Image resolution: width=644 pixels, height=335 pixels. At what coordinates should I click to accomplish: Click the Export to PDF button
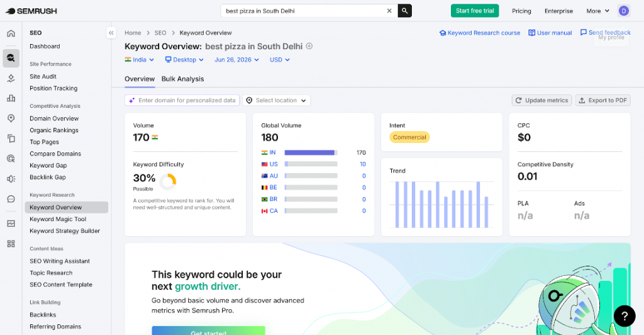tap(603, 100)
